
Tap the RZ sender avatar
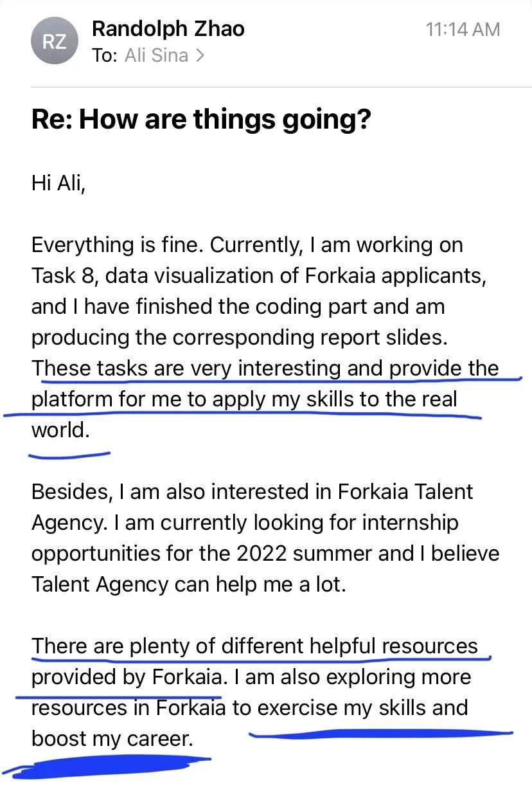pyautogui.click(x=54, y=41)
